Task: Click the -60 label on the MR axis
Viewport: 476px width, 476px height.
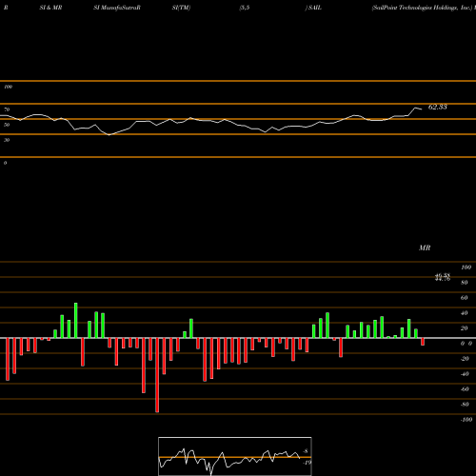Action: tap(465, 389)
